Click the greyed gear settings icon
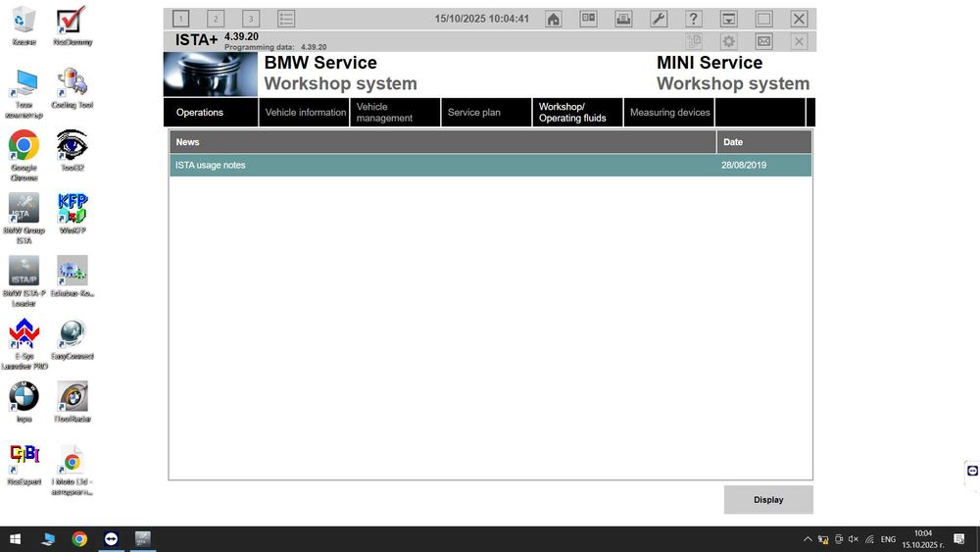This screenshot has width=980, height=552. pyautogui.click(x=729, y=42)
